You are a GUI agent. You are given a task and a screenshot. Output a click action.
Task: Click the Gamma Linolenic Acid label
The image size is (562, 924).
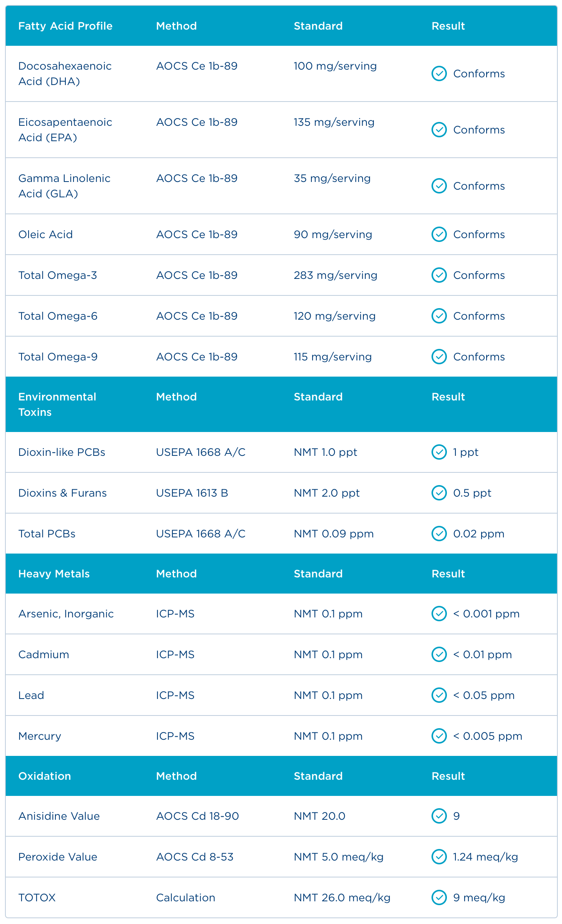(x=64, y=186)
